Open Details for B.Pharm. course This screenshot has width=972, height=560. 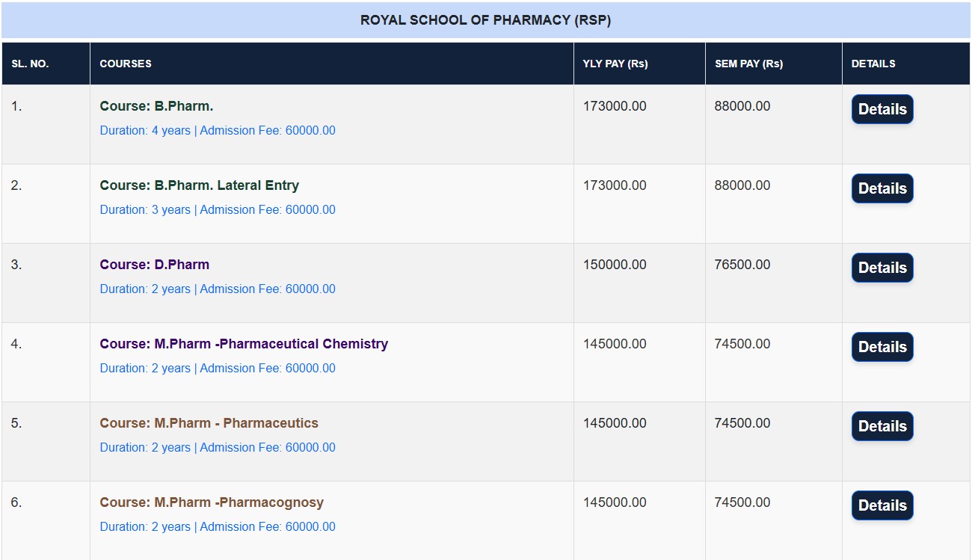click(x=882, y=109)
